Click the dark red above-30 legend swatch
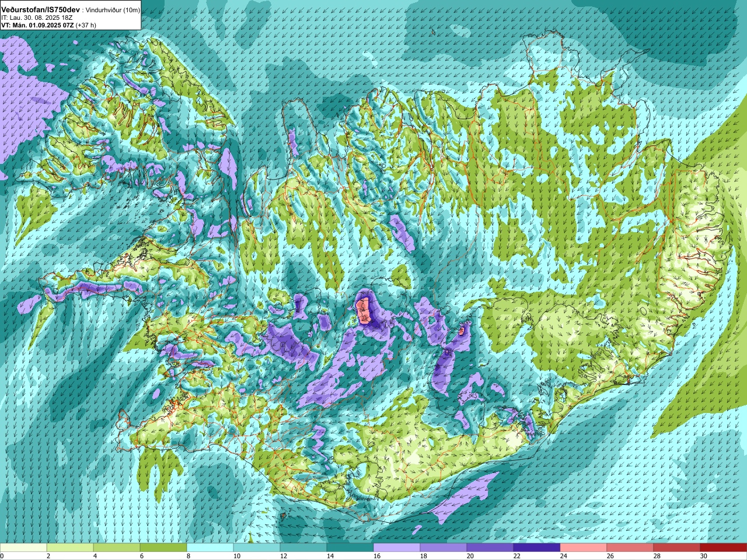 point(724,548)
